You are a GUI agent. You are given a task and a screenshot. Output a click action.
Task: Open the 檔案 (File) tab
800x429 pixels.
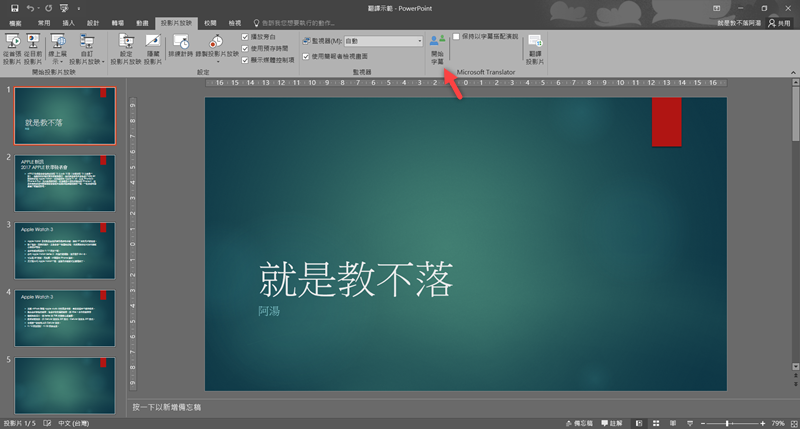[x=15, y=23]
